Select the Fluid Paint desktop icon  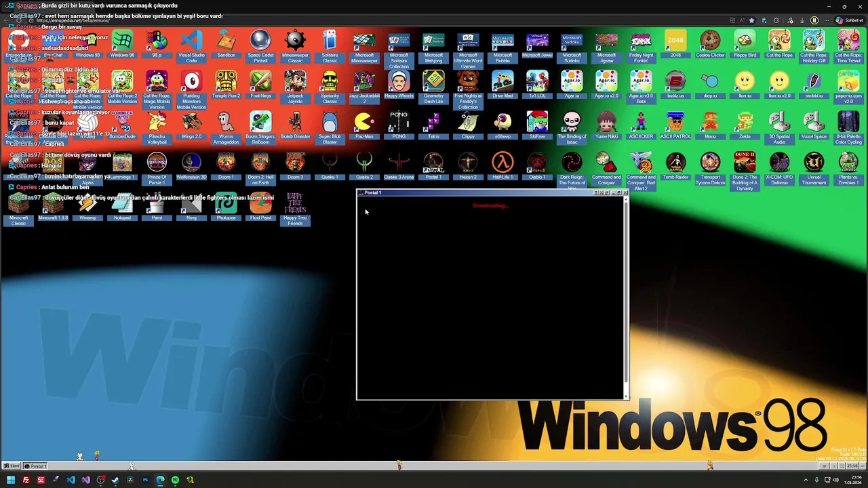(260, 206)
